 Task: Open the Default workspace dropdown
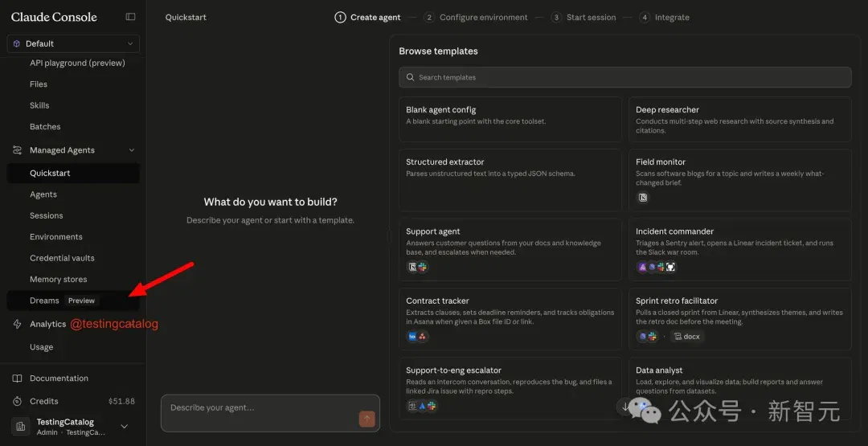point(73,43)
